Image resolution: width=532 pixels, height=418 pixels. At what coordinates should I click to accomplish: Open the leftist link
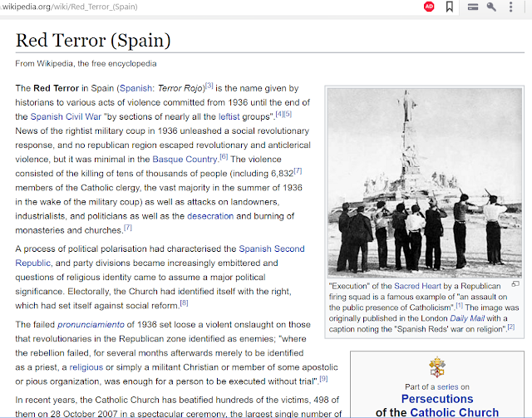pos(229,116)
